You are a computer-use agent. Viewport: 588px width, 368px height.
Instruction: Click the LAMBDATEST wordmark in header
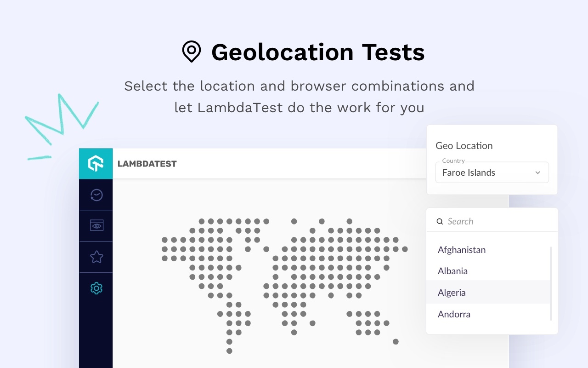(x=147, y=164)
